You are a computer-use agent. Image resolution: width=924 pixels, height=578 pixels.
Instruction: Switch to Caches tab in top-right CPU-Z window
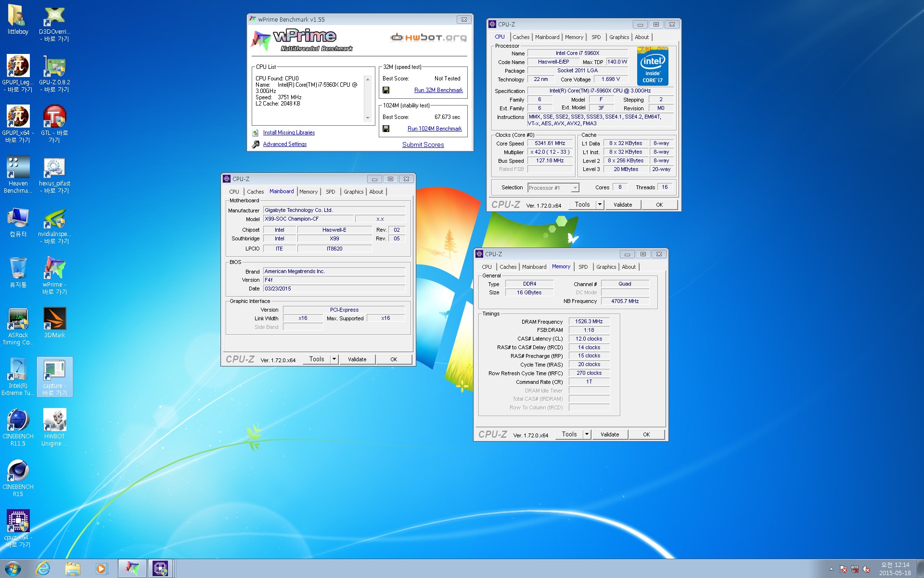point(521,37)
